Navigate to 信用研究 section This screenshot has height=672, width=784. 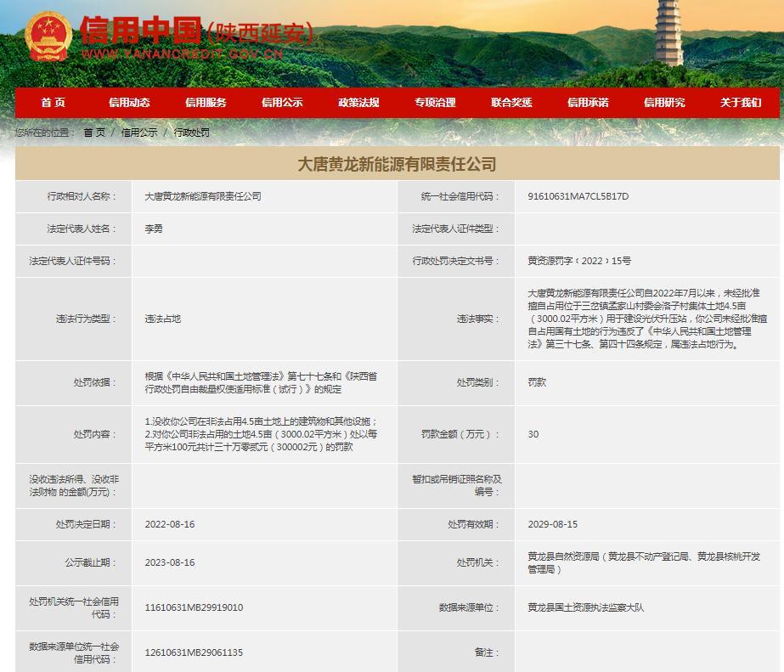click(664, 103)
